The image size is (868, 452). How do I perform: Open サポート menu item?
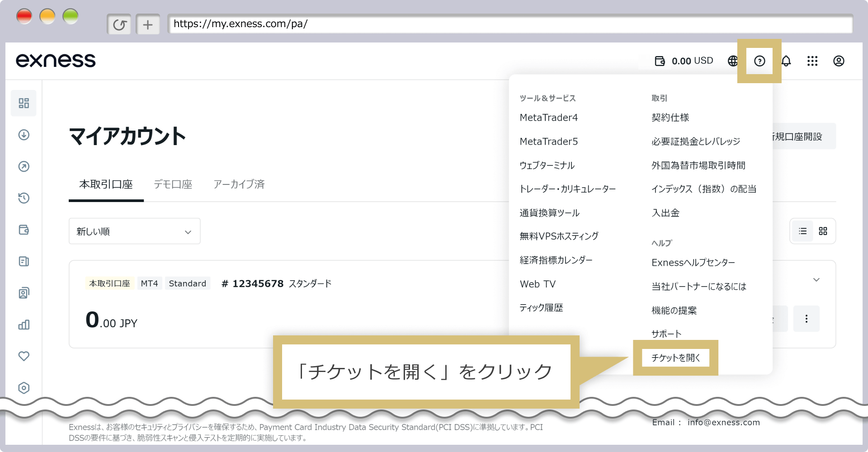tap(666, 334)
